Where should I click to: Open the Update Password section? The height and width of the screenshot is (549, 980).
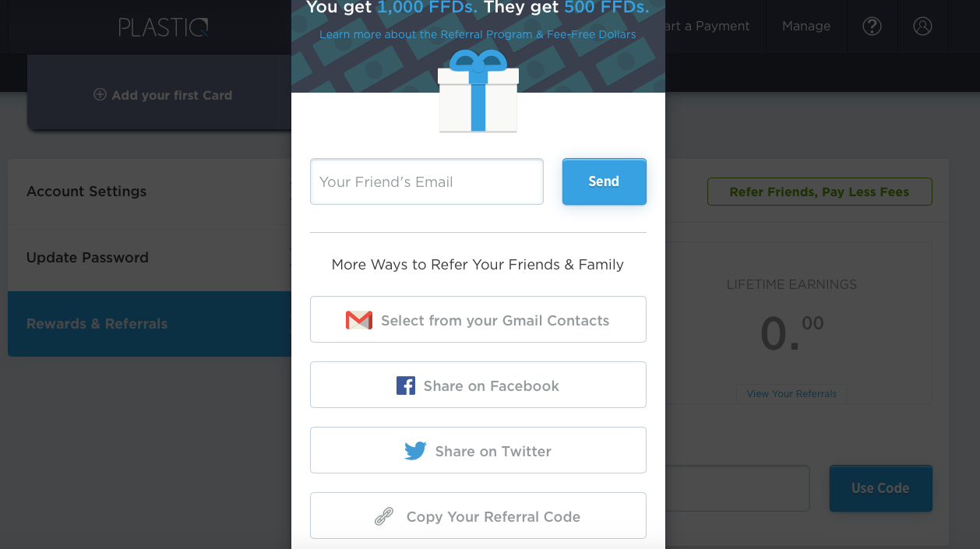(87, 257)
